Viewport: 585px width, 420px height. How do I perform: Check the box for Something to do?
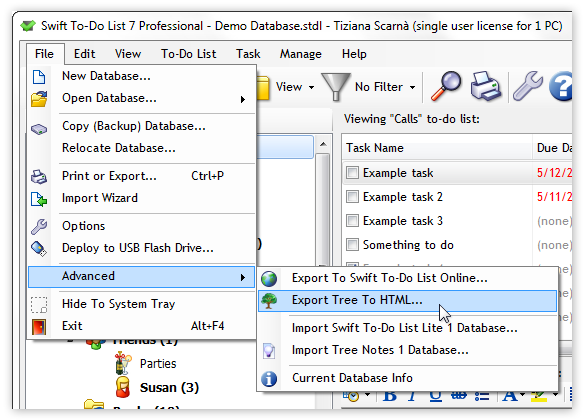point(352,245)
